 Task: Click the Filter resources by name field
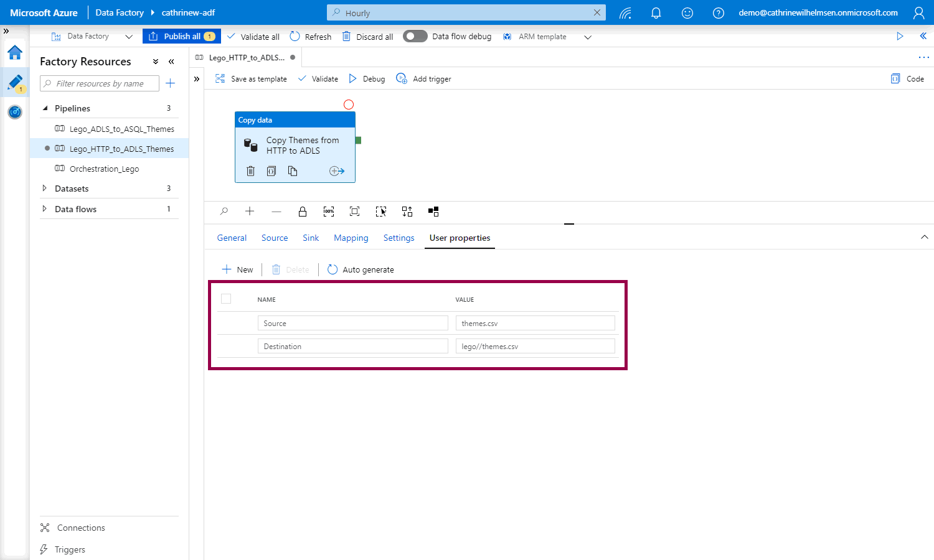tap(100, 83)
